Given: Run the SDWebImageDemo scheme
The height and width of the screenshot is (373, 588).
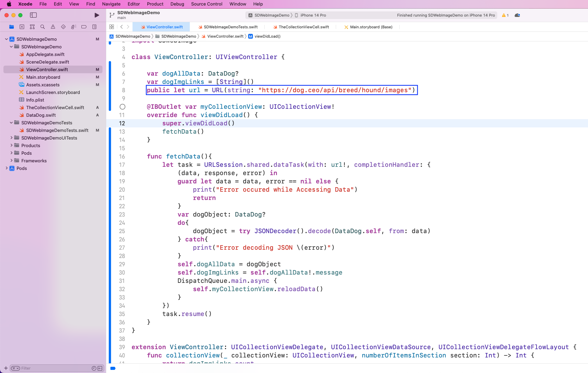Looking at the screenshot, I should [x=97, y=15].
